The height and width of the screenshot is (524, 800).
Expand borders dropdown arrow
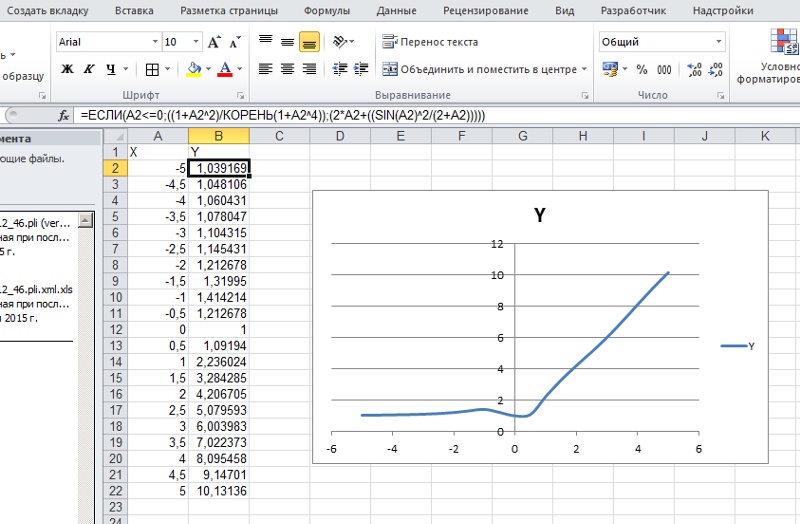tap(167, 69)
